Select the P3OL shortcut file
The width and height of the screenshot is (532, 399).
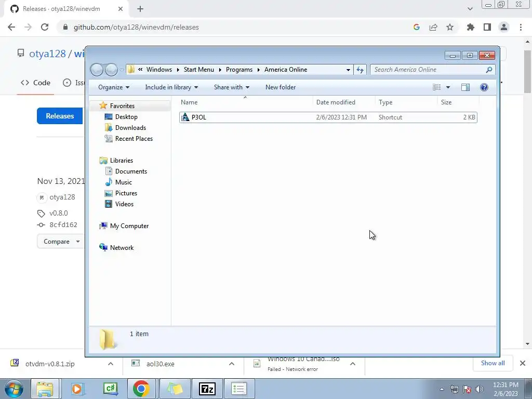point(328,117)
